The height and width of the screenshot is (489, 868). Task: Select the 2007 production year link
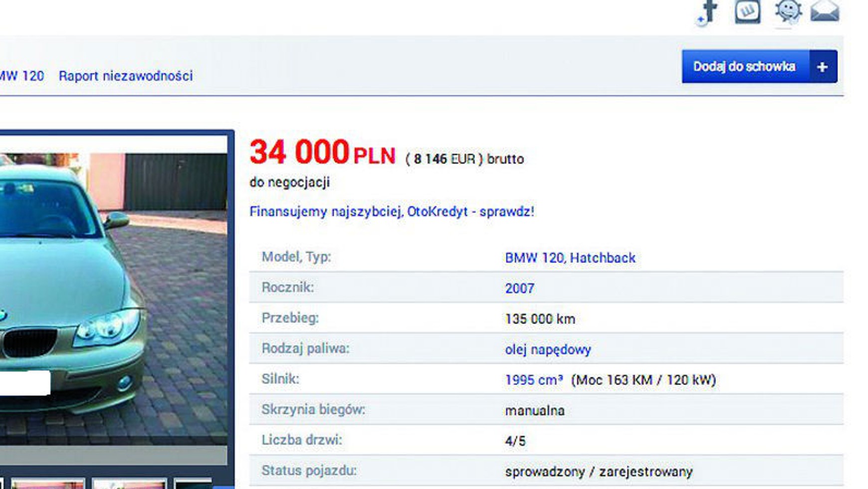coord(519,288)
